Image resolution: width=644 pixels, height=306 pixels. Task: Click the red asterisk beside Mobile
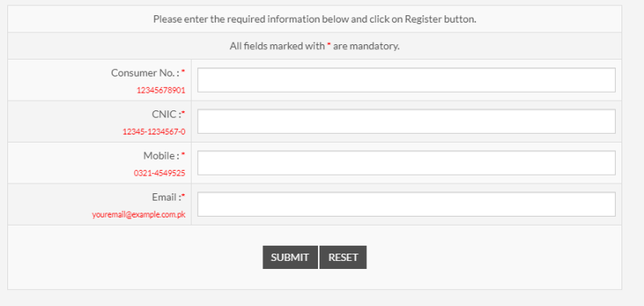pyautogui.click(x=184, y=154)
